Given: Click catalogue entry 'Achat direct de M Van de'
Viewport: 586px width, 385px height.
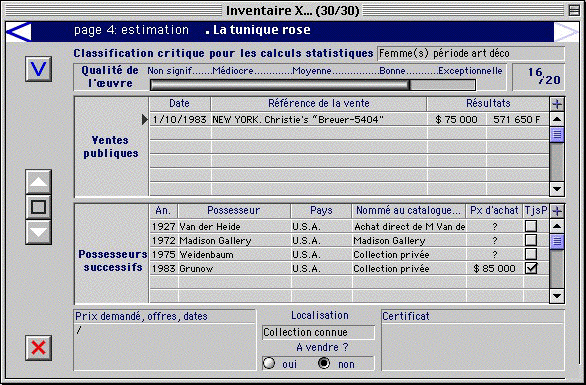Looking at the screenshot, I should pyautogui.click(x=410, y=227).
